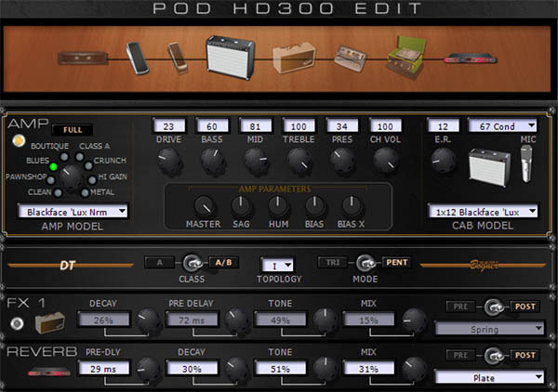This screenshot has width=558, height=392.
Task: Click the cabinet image in CAB MODEL section
Action: click(490, 168)
